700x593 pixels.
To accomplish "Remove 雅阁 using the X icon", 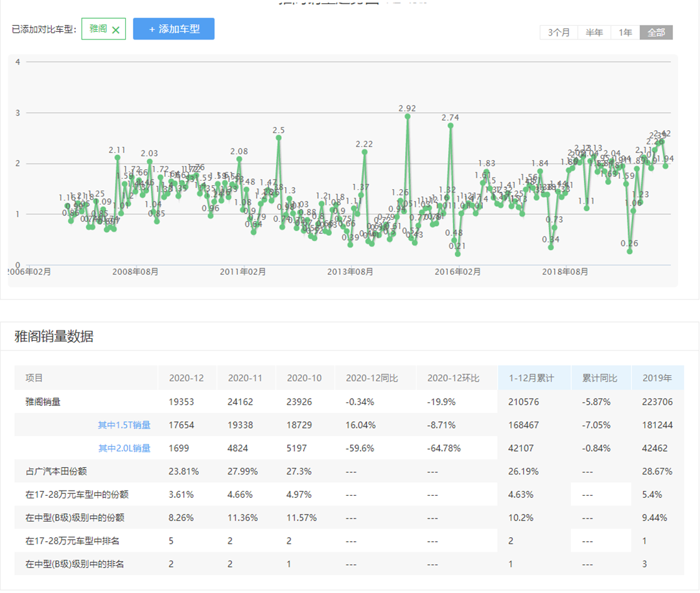I will (x=115, y=30).
